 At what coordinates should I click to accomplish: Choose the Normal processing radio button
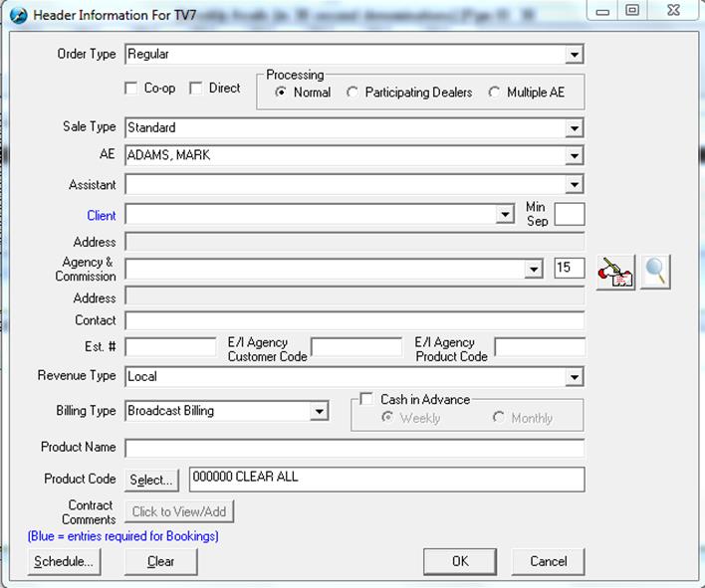281,93
